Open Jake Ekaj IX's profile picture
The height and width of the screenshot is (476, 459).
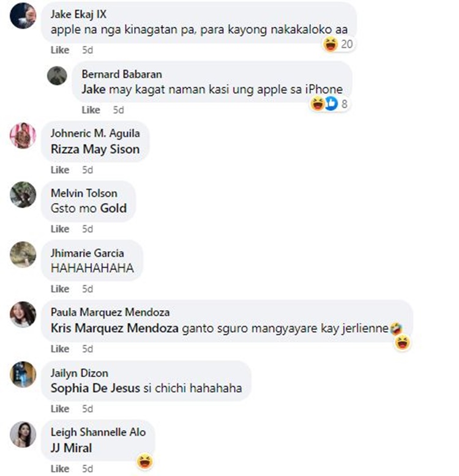(x=23, y=16)
